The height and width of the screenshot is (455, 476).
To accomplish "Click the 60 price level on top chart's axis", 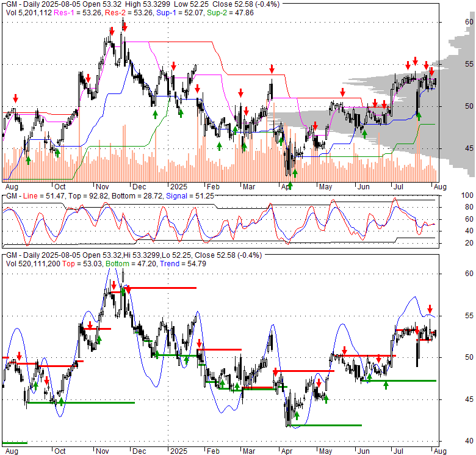I will point(468,21).
